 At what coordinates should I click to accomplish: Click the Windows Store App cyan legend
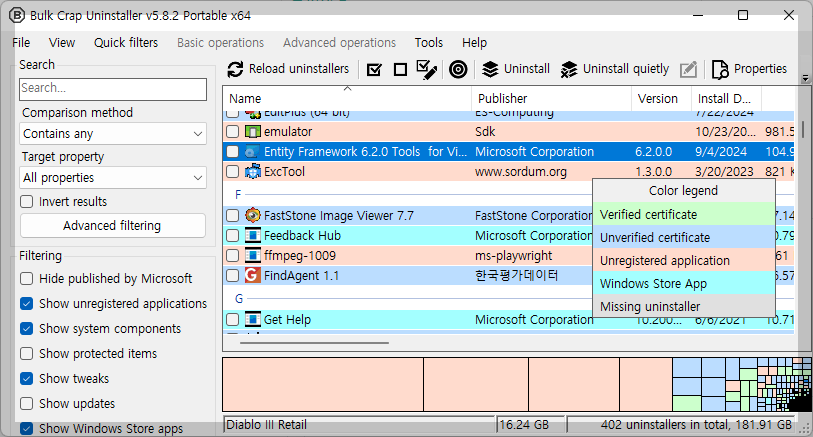point(684,283)
